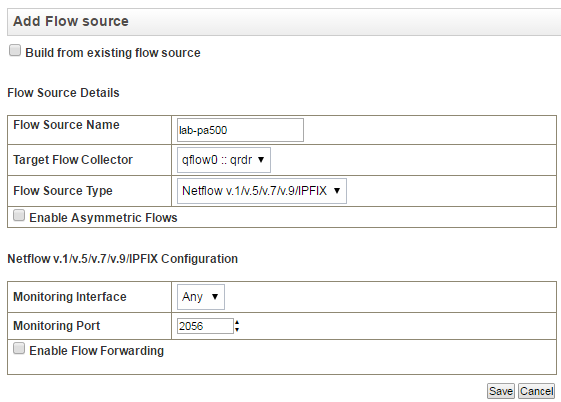Click the Flow Source Type dropdown arrow

tap(337, 191)
